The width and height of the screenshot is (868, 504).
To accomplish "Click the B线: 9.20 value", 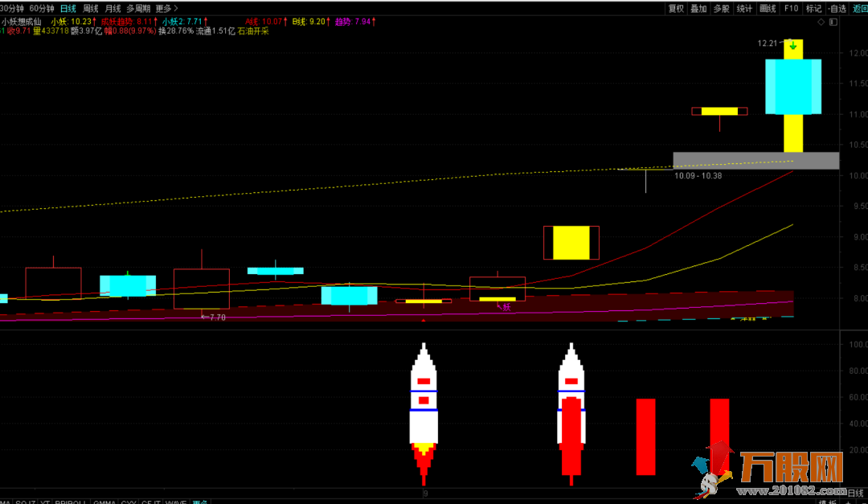I will pyautogui.click(x=311, y=22).
